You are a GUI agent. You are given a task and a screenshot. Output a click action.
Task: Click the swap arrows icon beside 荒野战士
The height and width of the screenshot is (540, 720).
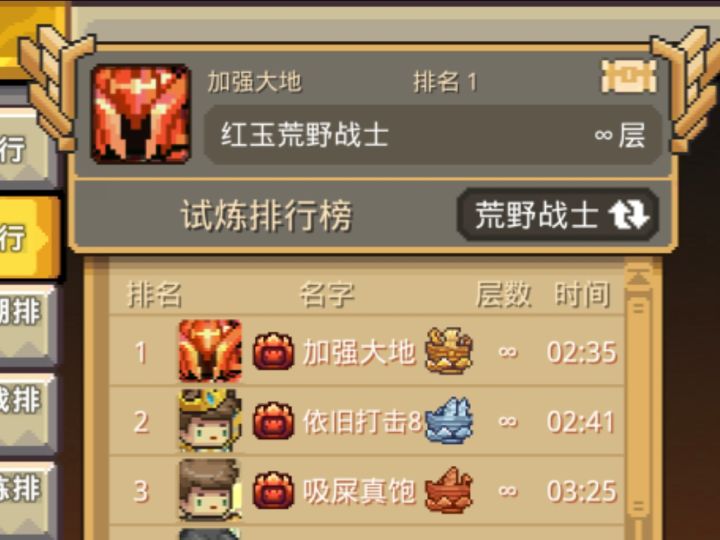(628, 215)
